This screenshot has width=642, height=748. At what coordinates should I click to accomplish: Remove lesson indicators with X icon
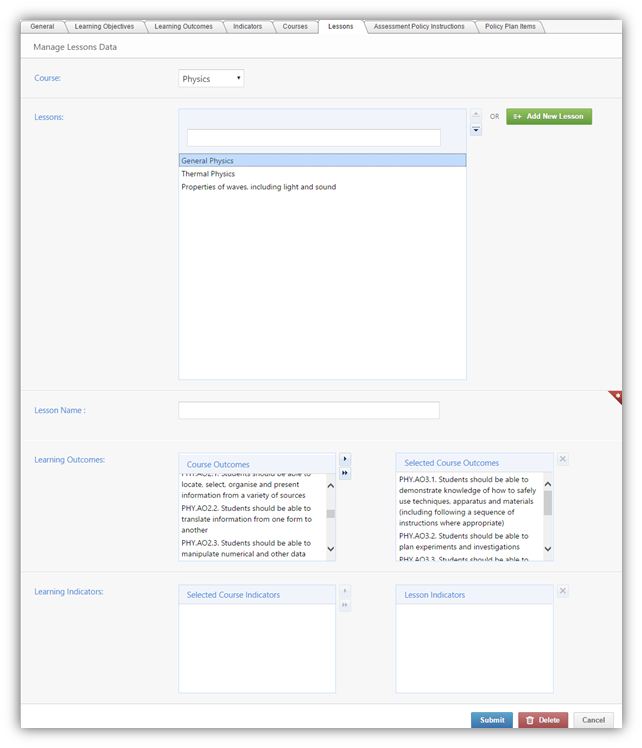point(563,591)
